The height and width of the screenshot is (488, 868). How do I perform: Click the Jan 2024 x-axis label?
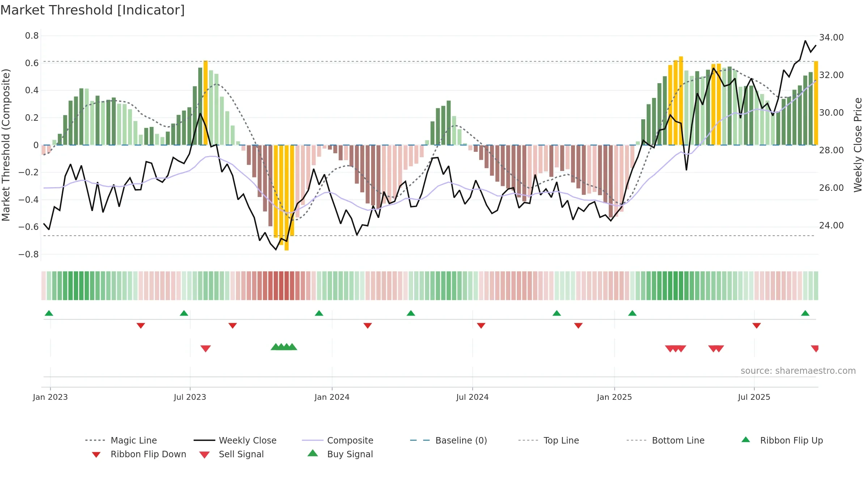332,397
